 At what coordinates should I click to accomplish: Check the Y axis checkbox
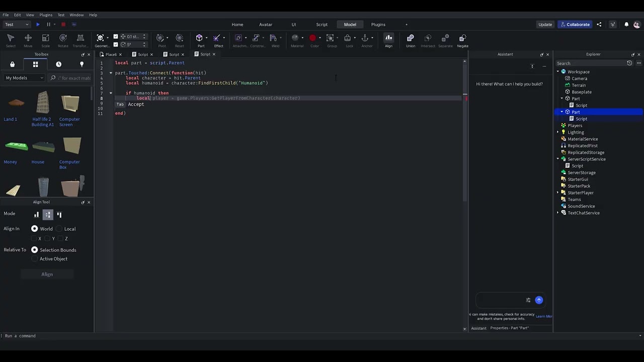tap(47, 239)
